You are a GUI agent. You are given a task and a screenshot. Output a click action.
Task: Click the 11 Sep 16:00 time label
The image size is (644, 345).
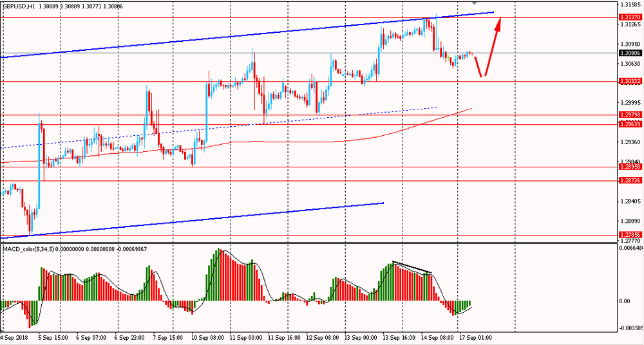coord(284,338)
